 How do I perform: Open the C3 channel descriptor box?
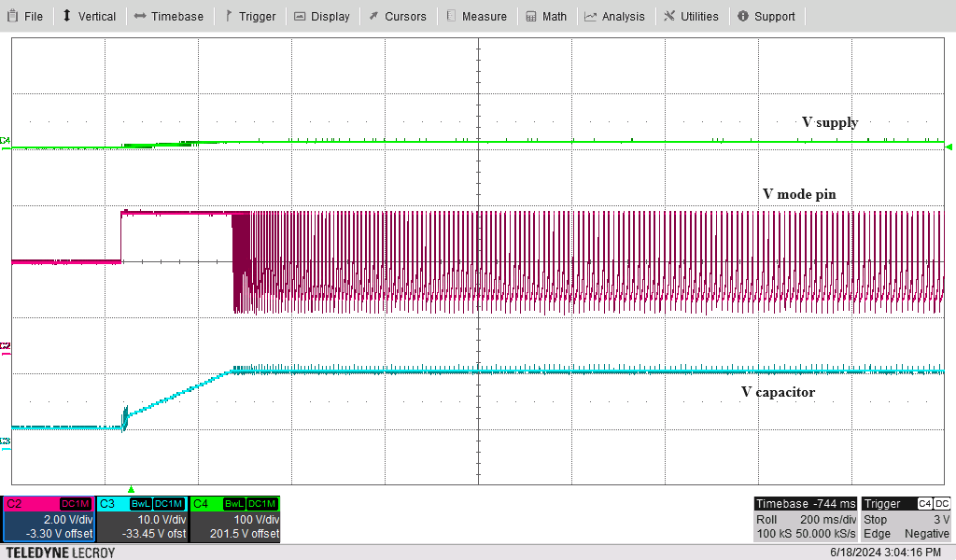pyautogui.click(x=141, y=519)
